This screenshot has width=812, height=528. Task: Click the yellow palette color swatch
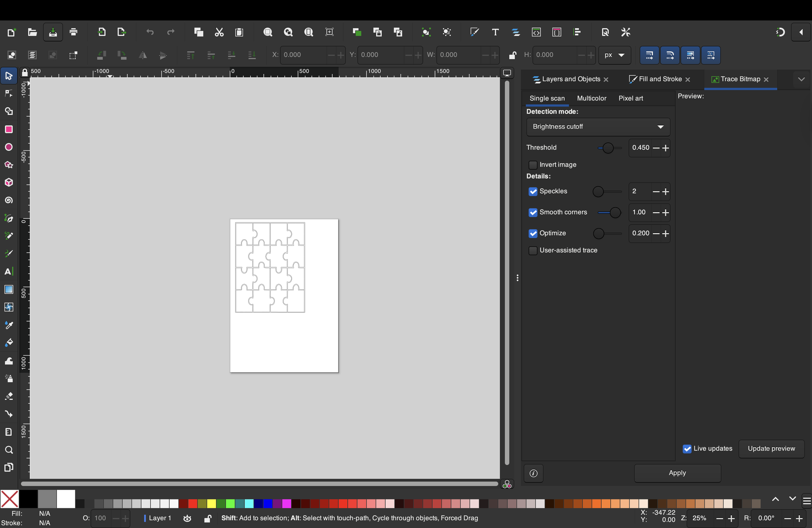click(211, 503)
